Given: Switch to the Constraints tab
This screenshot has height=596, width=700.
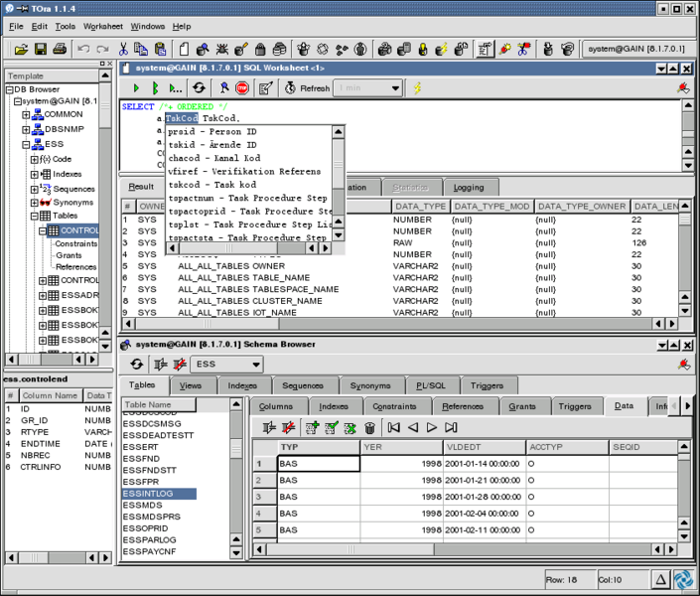Looking at the screenshot, I should coord(394,406).
